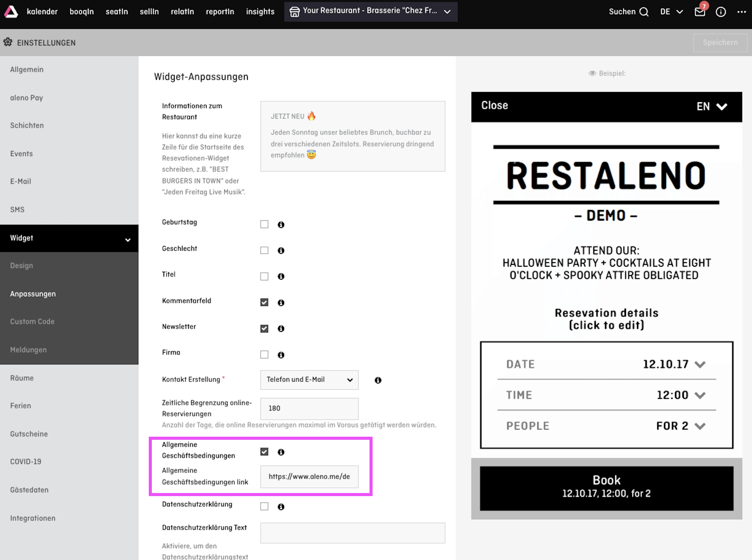Open the insights menu
The width and height of the screenshot is (752, 560).
click(x=260, y=11)
